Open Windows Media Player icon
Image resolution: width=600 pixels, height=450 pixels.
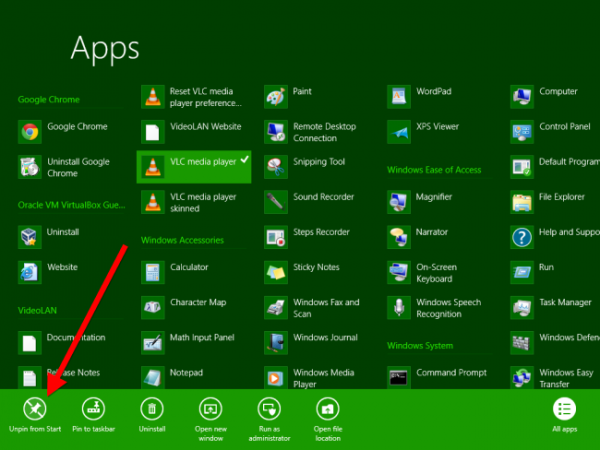pos(276,378)
